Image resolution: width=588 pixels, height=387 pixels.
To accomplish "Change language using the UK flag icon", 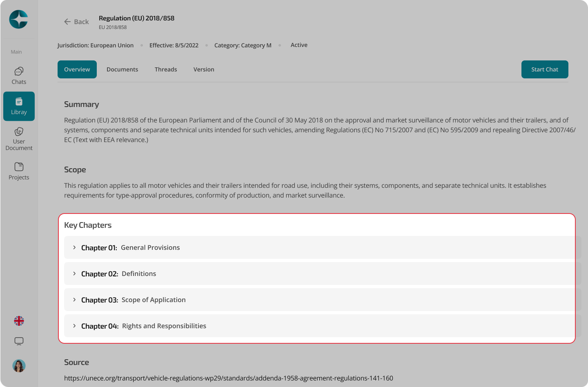I will (19, 321).
